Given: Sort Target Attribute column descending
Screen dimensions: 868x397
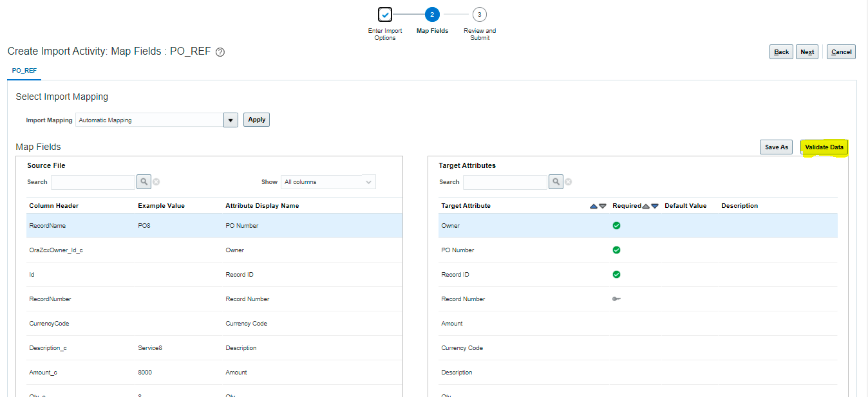Looking at the screenshot, I should pyautogui.click(x=603, y=206).
